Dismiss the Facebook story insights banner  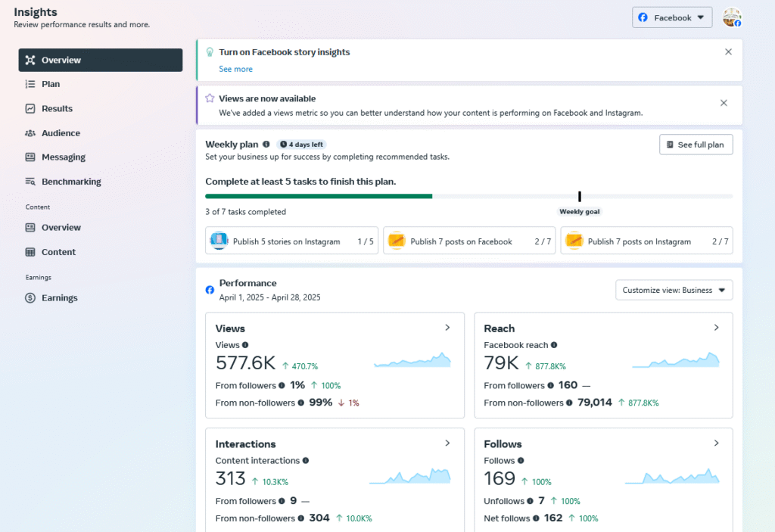pos(728,52)
